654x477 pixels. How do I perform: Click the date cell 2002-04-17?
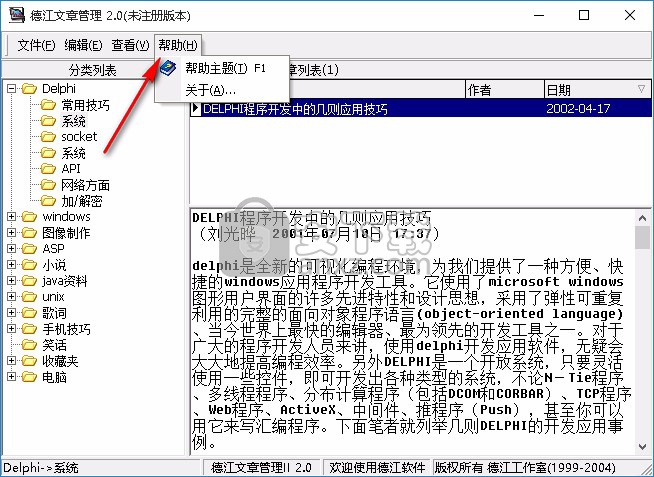click(578, 109)
